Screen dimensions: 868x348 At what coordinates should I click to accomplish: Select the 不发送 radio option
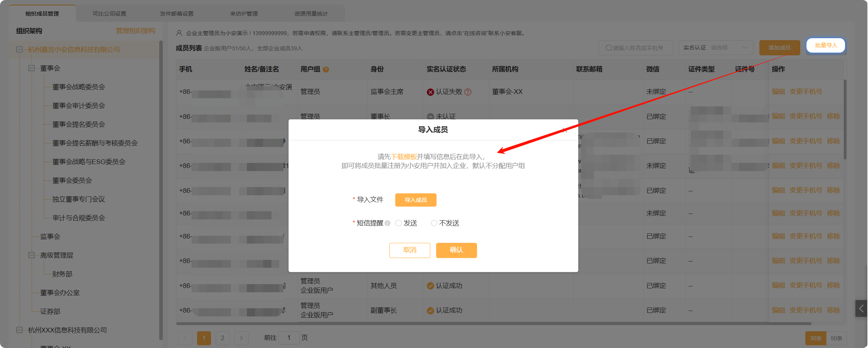click(434, 223)
